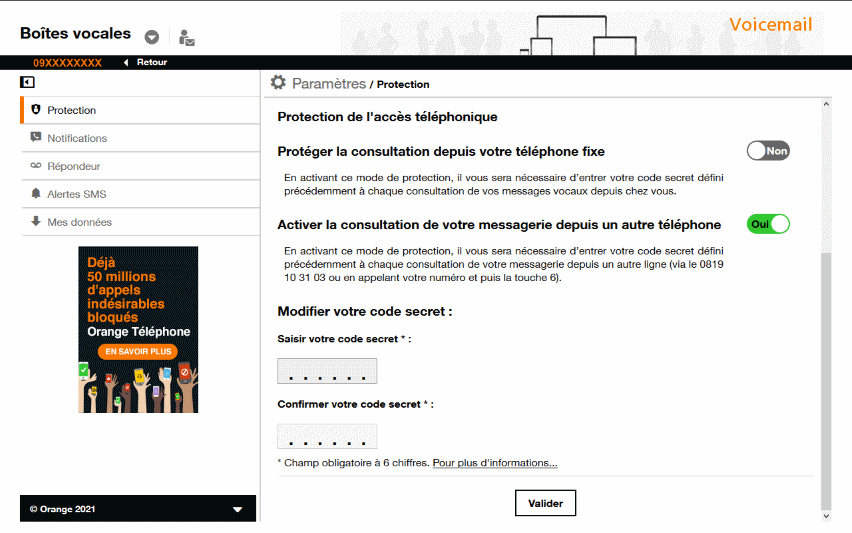852x533 pixels.
Task: Click the bell icon next to Alertes SMS
Action: pos(36,193)
